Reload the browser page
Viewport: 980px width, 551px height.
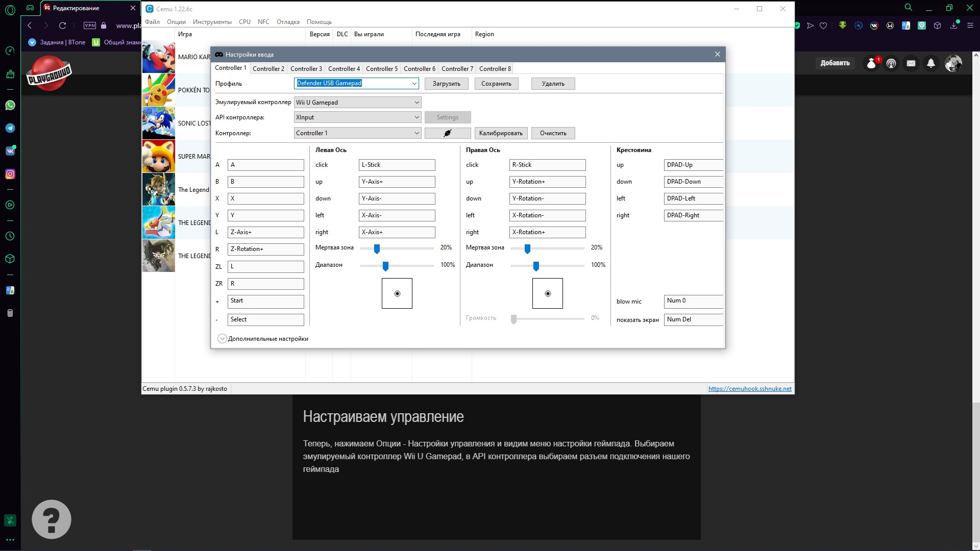(x=62, y=26)
